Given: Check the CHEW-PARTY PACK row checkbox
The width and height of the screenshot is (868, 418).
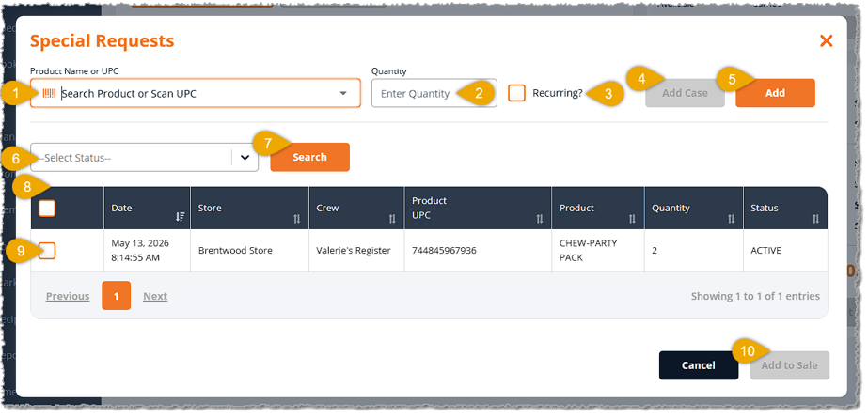Looking at the screenshot, I should [x=47, y=251].
